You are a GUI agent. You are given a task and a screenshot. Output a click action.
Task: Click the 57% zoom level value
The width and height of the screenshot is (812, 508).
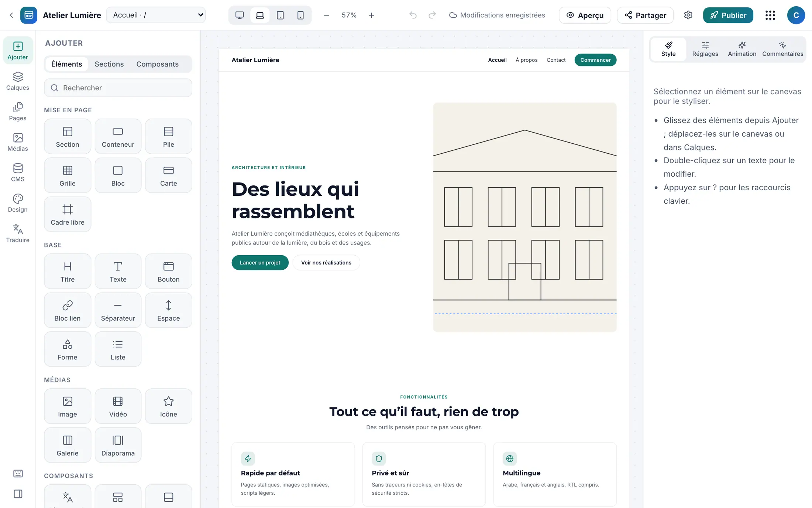349,15
